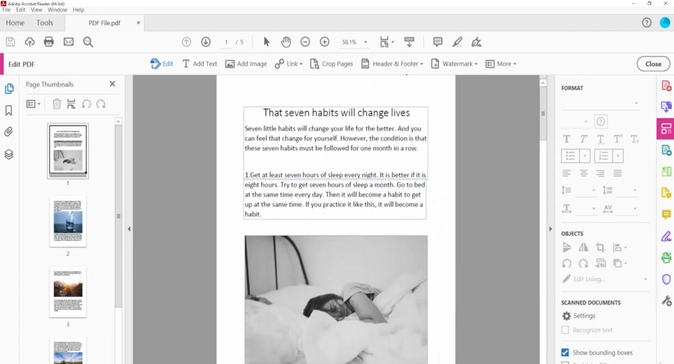Open the View menu
Screen dimensions: 674x364
(37, 10)
